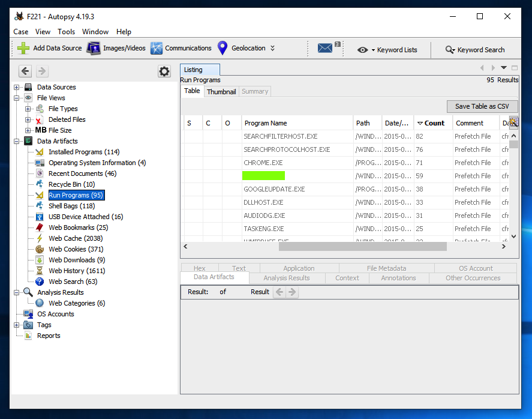Open the Help menu
532x419 pixels.
coord(124,32)
